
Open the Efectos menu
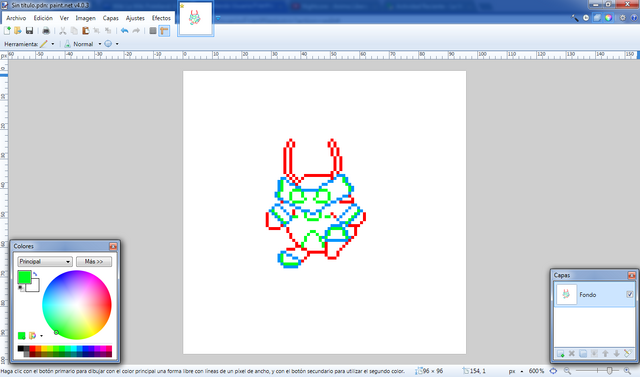[x=161, y=18]
